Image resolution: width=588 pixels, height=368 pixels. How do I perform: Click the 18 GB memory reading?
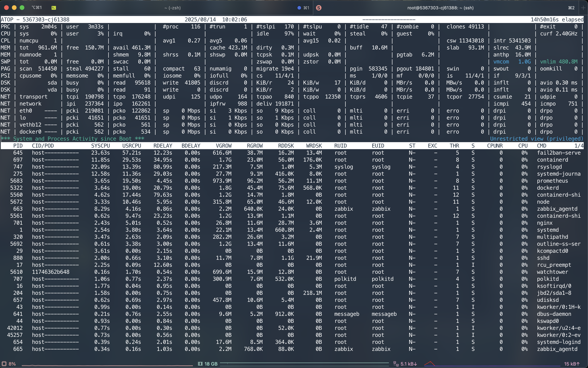211,364
